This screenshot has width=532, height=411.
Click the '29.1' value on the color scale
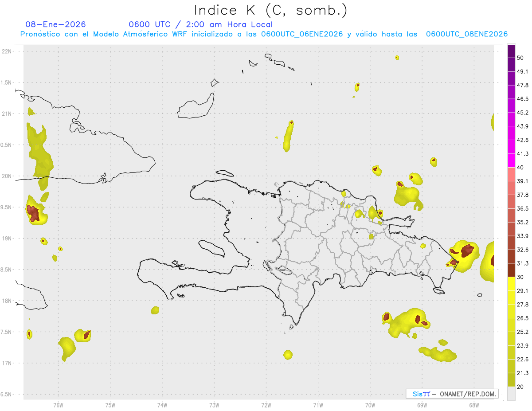pos(523,291)
